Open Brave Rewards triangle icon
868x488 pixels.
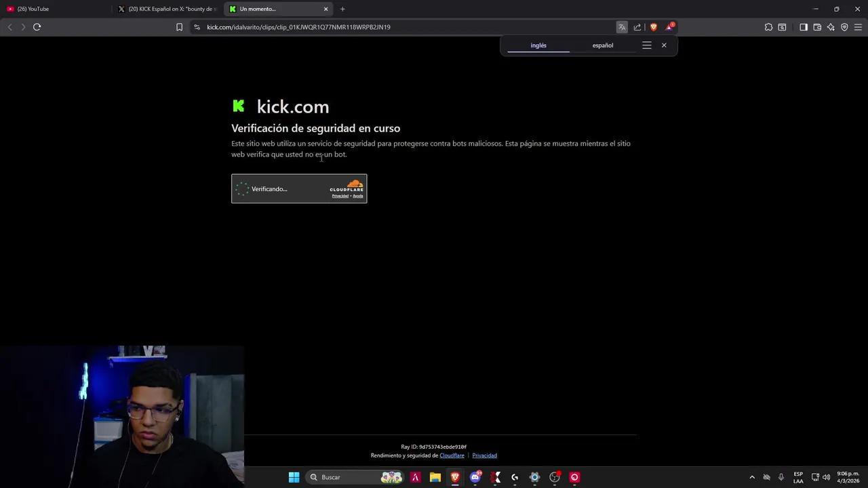coord(670,27)
